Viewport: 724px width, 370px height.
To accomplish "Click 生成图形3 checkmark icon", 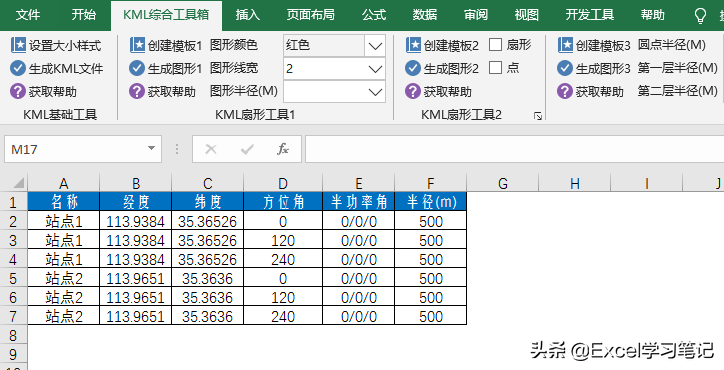I will tap(565, 68).
